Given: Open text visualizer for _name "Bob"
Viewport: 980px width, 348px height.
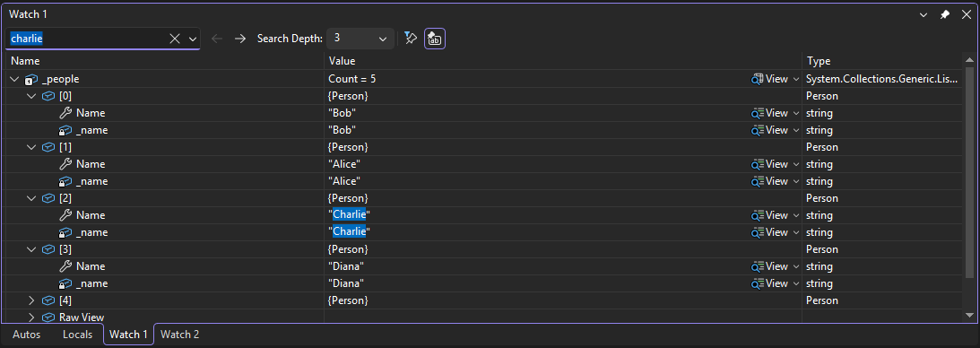Looking at the screenshot, I should (769, 130).
